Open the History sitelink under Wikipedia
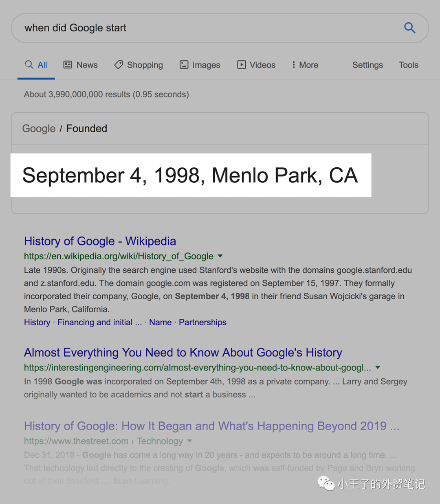 click(37, 322)
